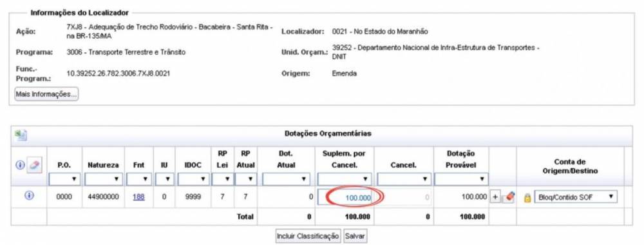
Task: Click the Cancel. input field in data row
Action: point(404,197)
